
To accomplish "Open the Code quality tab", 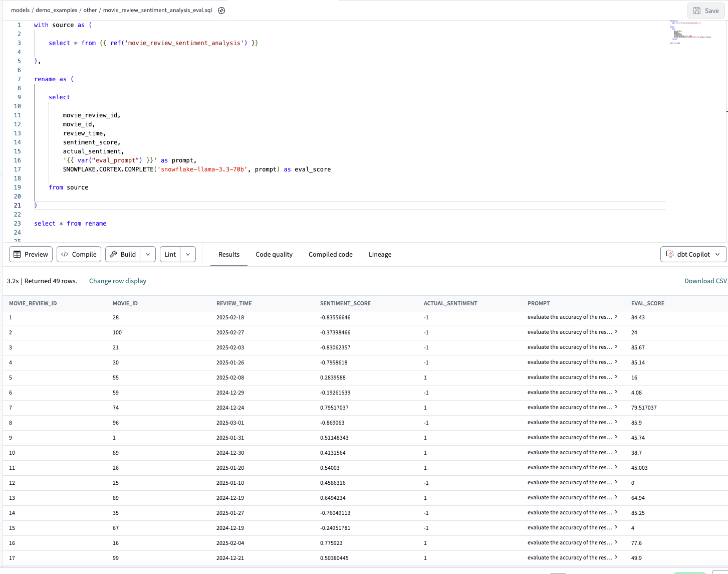I will (274, 254).
